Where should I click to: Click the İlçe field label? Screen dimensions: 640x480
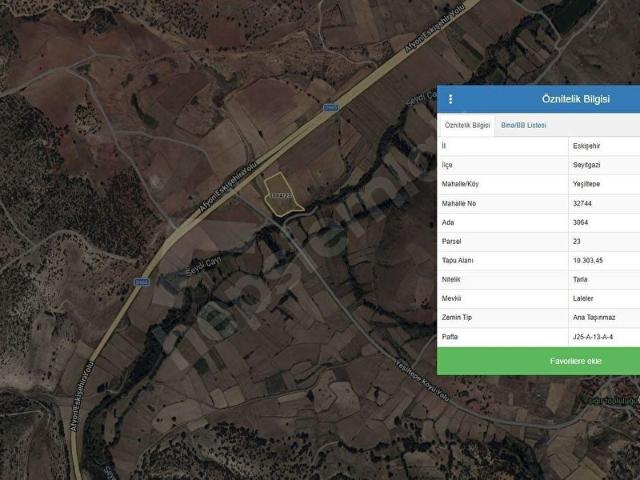447,165
